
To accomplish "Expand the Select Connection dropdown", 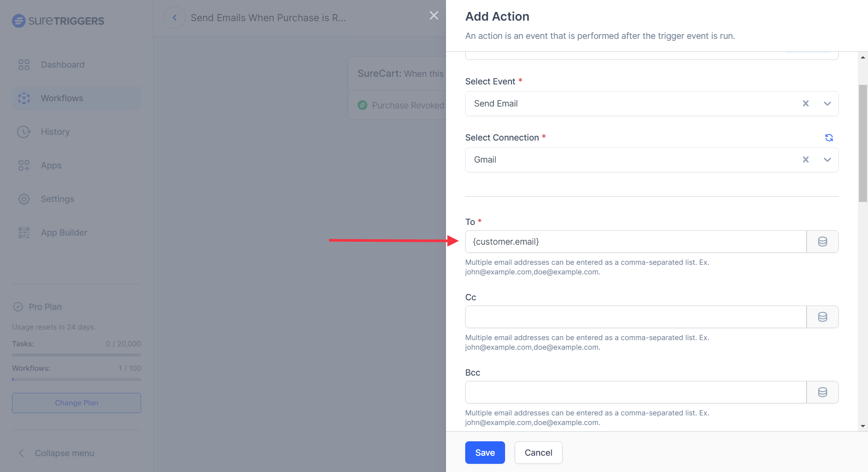I will pos(827,160).
